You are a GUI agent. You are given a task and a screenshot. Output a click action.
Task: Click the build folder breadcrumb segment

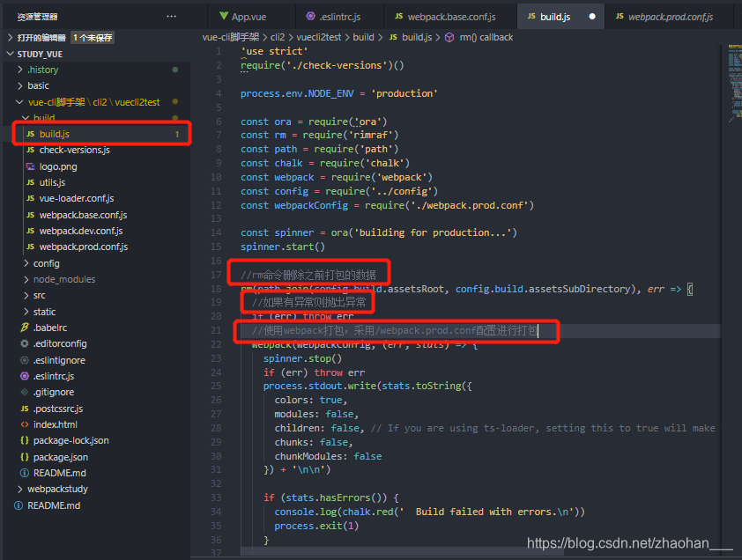click(x=363, y=37)
